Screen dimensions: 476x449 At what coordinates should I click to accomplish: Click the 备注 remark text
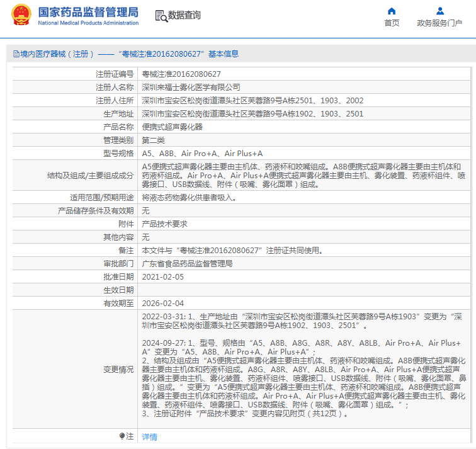click(x=232, y=251)
